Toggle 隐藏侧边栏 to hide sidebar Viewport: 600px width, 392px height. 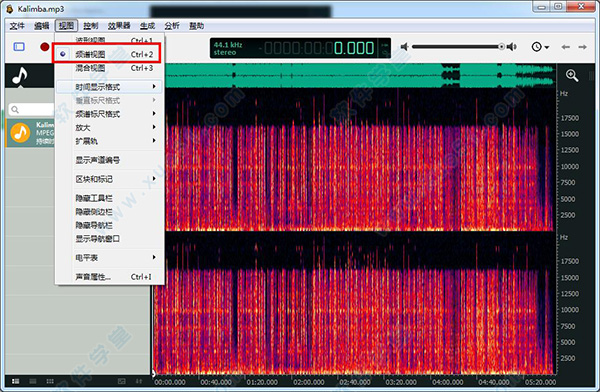[x=109, y=212]
